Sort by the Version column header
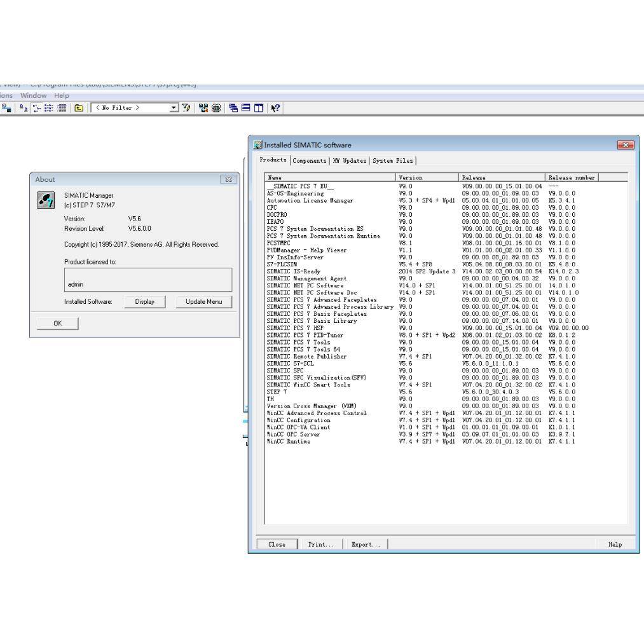 click(427, 177)
